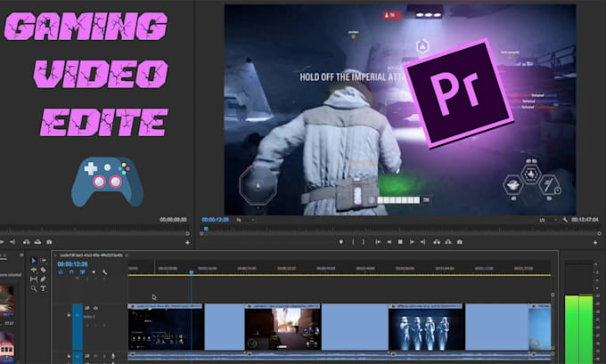The image size is (606, 364).
Task: Click the blue timeline playhead marker
Action: [192, 272]
